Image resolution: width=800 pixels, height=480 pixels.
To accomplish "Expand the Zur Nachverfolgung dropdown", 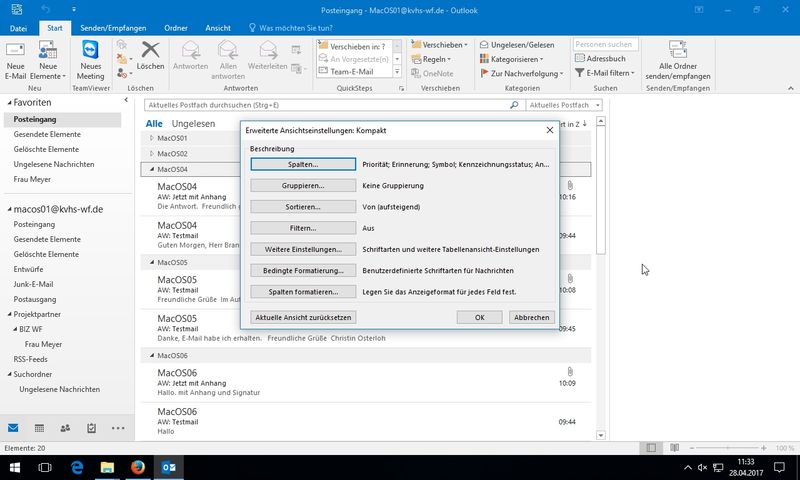I will pyautogui.click(x=521, y=73).
